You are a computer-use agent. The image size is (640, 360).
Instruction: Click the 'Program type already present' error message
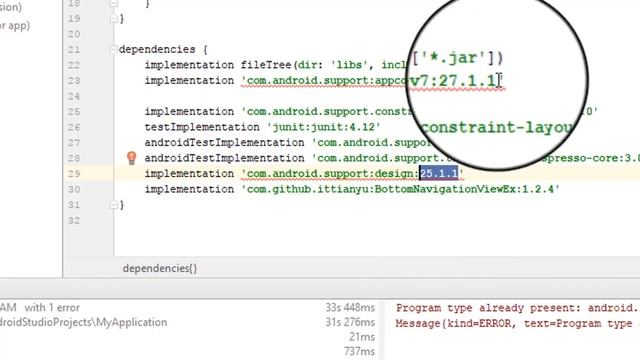pos(518,308)
